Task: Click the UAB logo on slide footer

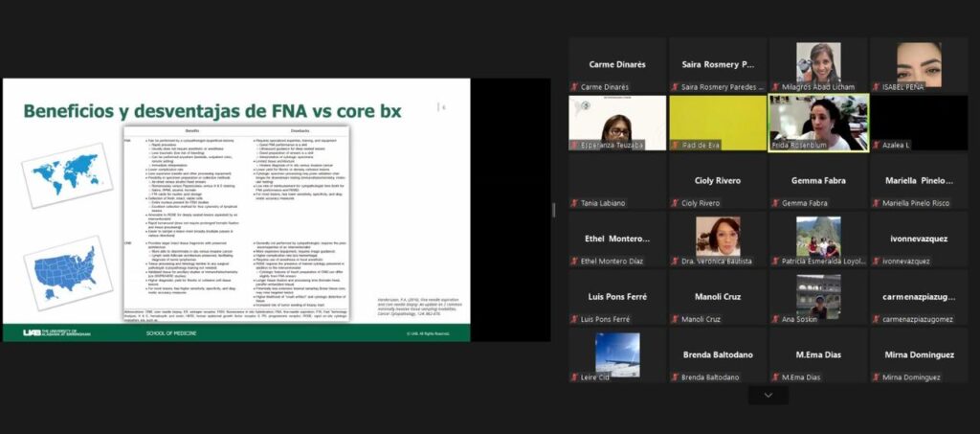Action: click(x=57, y=332)
